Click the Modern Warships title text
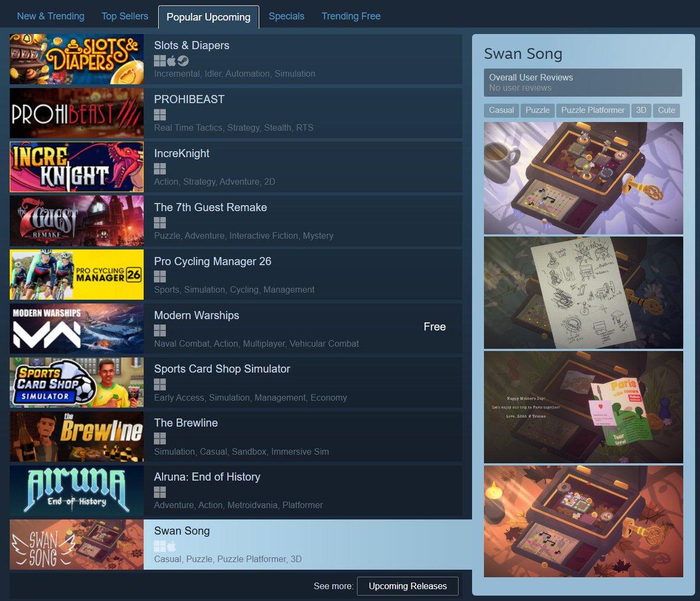This screenshot has height=601, width=700. [197, 315]
